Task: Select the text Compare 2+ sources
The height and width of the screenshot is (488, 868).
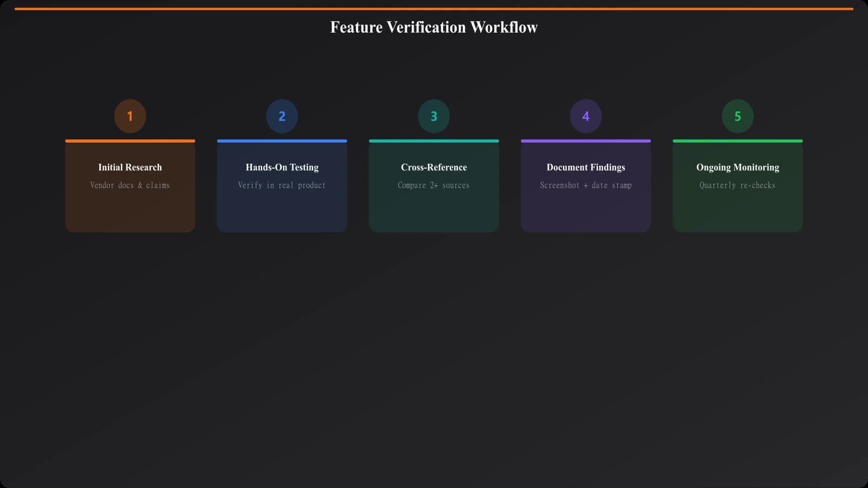Action: [433, 185]
